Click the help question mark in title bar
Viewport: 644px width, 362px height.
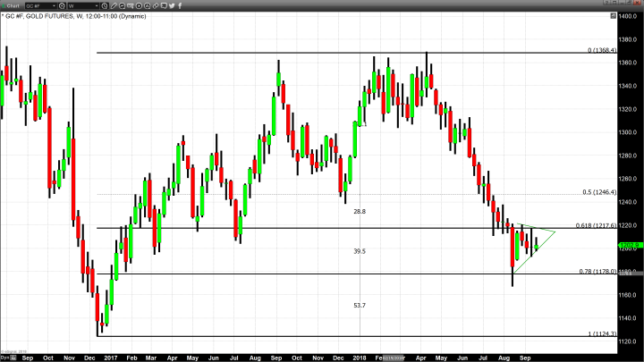(606, 5)
